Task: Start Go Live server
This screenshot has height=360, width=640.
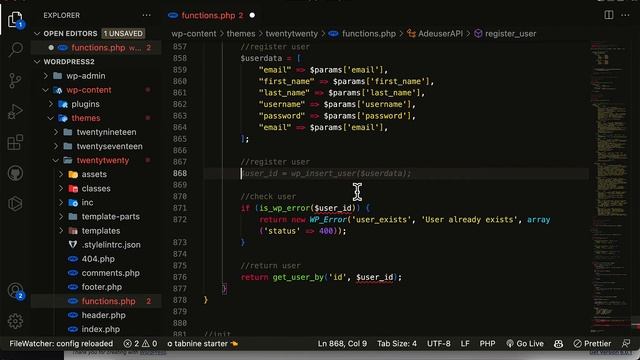Action: (x=524, y=344)
